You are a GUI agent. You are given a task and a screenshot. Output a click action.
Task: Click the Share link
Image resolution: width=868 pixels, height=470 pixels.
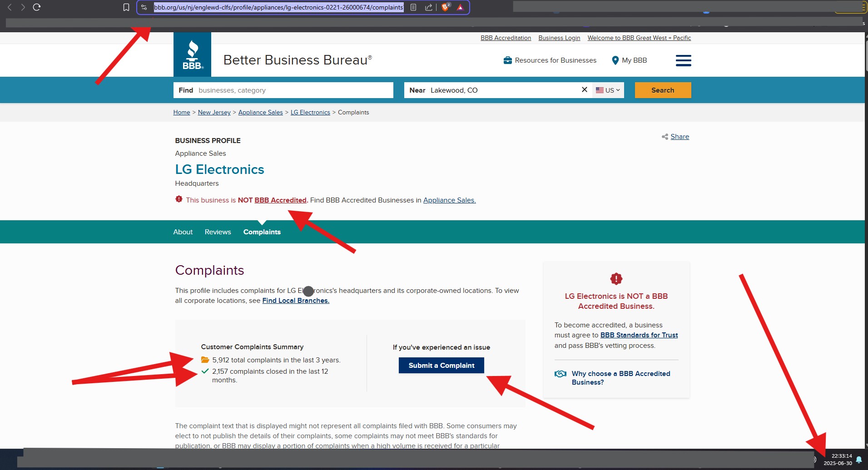680,136
